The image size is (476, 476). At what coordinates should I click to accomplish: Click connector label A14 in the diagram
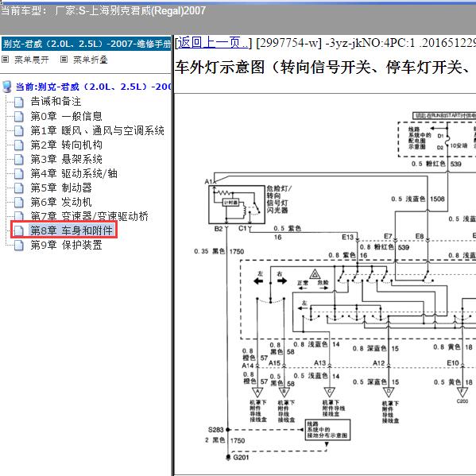[x=248, y=366]
